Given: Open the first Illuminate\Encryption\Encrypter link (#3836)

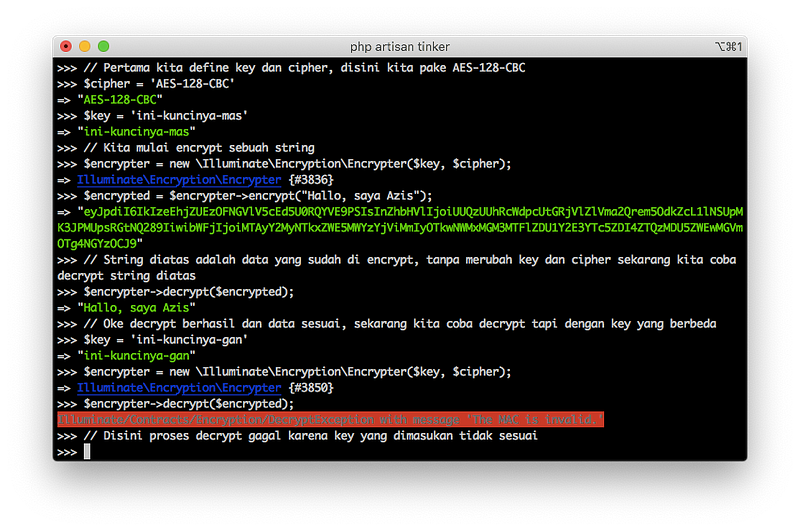Looking at the screenshot, I should (x=180, y=180).
